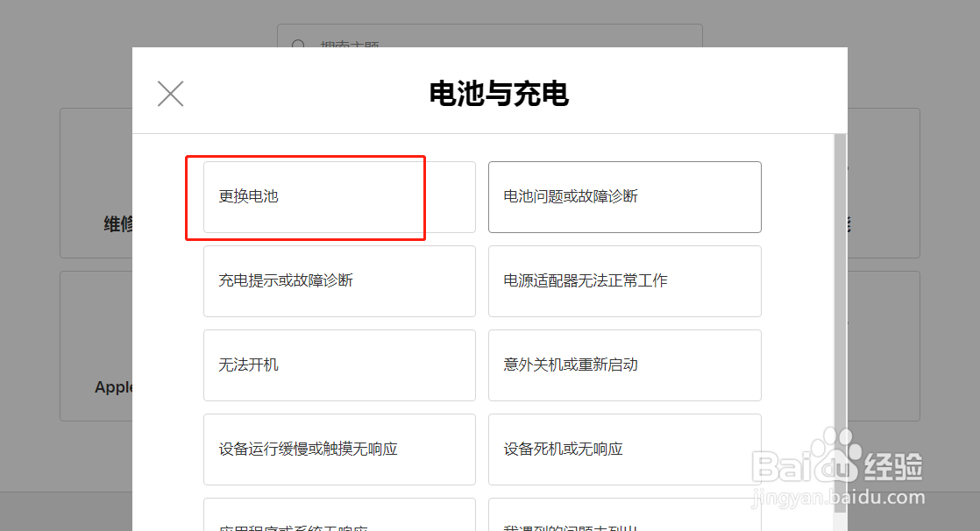
Task: Click the dialog's vertical scrollbar
Action: coord(840,323)
